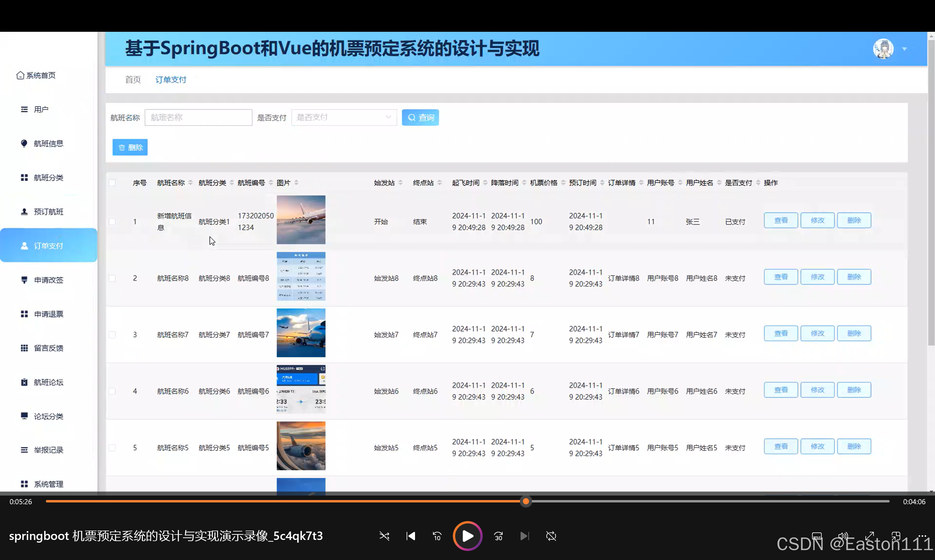Screen dimensions: 935x560
Task: Click 查看 for the 张三 order row
Action: (x=781, y=220)
